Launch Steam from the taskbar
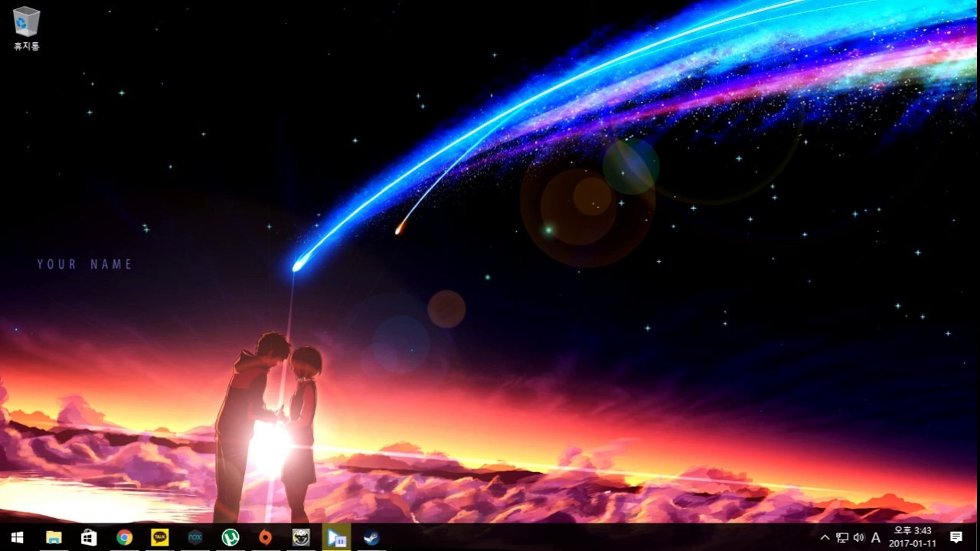The image size is (980, 551). (374, 538)
